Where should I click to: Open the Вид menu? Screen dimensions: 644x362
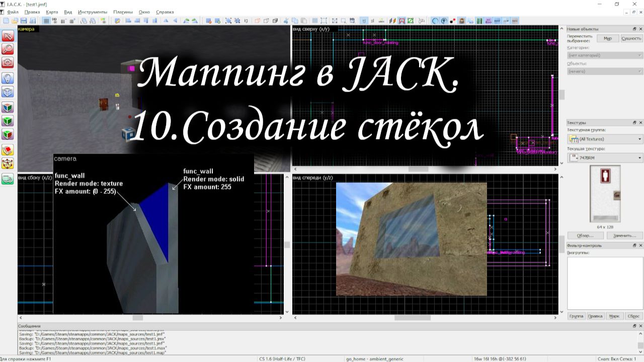point(68,12)
